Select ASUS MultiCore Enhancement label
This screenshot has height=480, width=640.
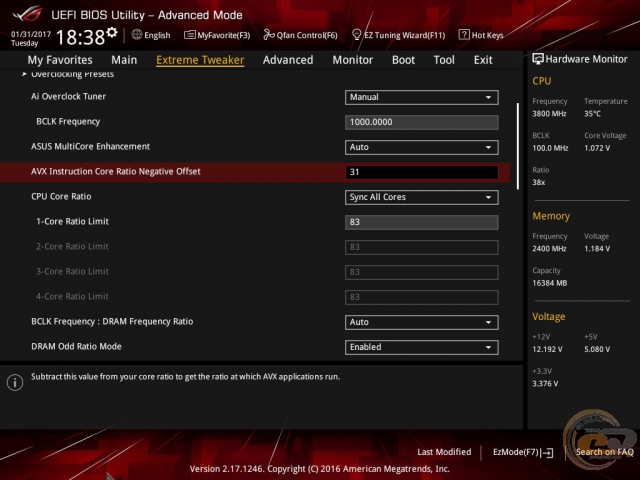click(x=91, y=147)
